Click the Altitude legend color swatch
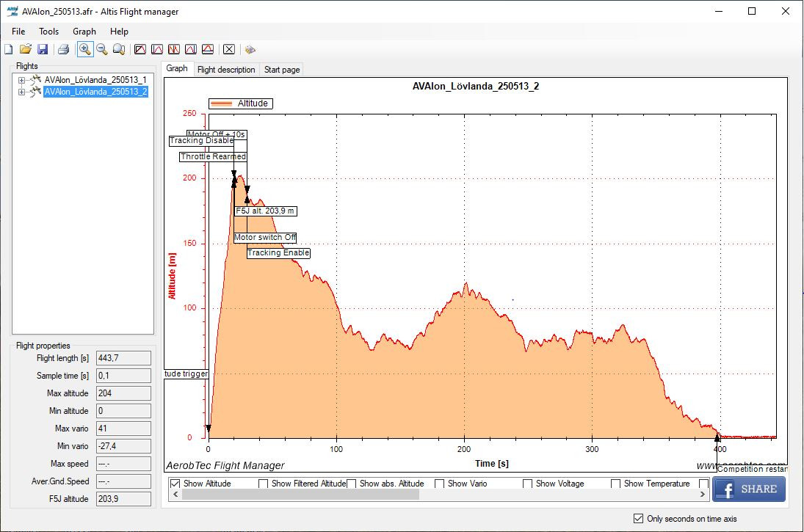The width and height of the screenshot is (804, 532). (x=222, y=104)
